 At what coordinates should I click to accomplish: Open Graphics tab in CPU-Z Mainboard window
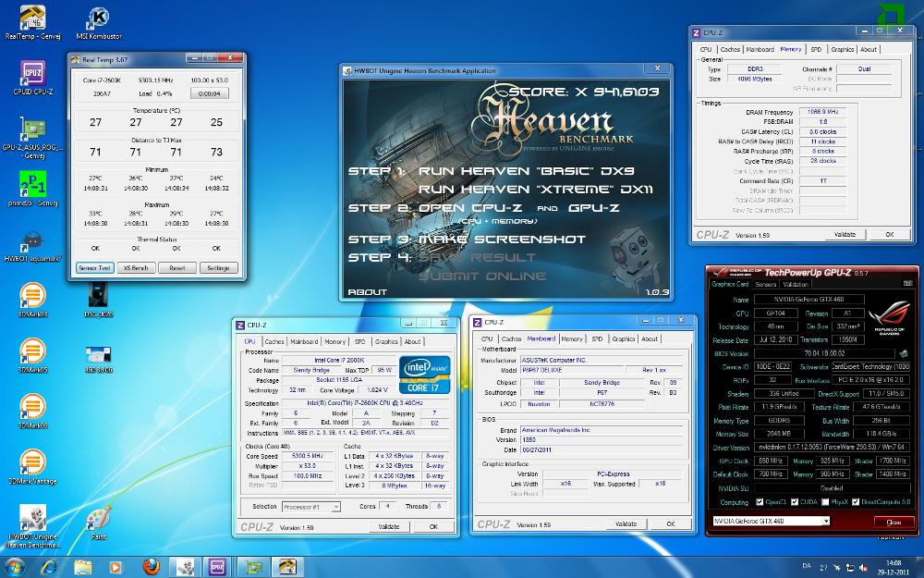[x=623, y=339]
